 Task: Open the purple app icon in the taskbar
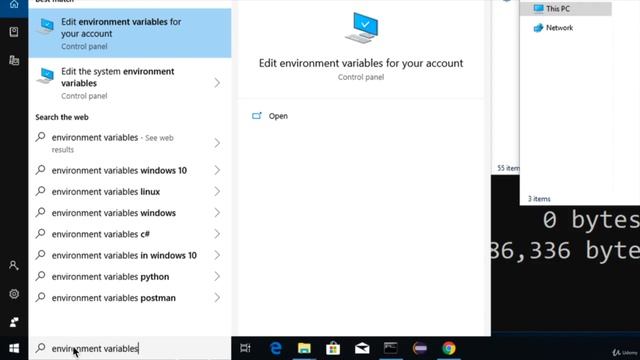420,348
